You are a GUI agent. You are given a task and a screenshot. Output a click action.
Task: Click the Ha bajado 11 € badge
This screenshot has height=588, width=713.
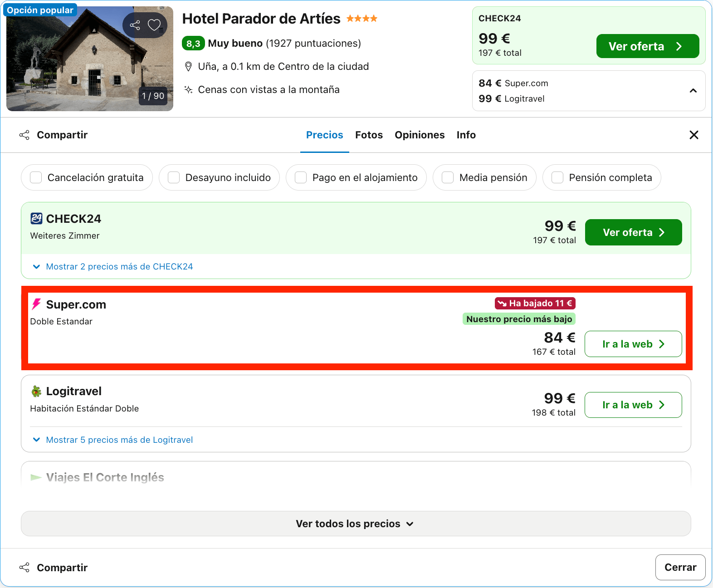[x=535, y=303]
